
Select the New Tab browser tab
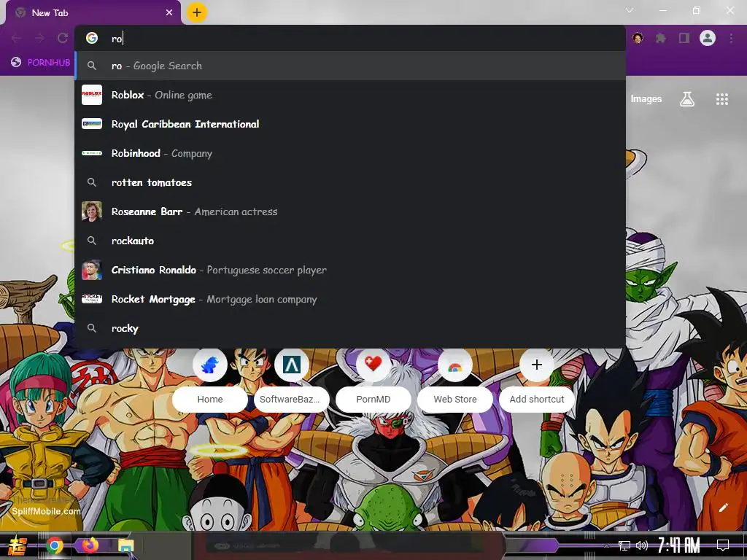93,13
